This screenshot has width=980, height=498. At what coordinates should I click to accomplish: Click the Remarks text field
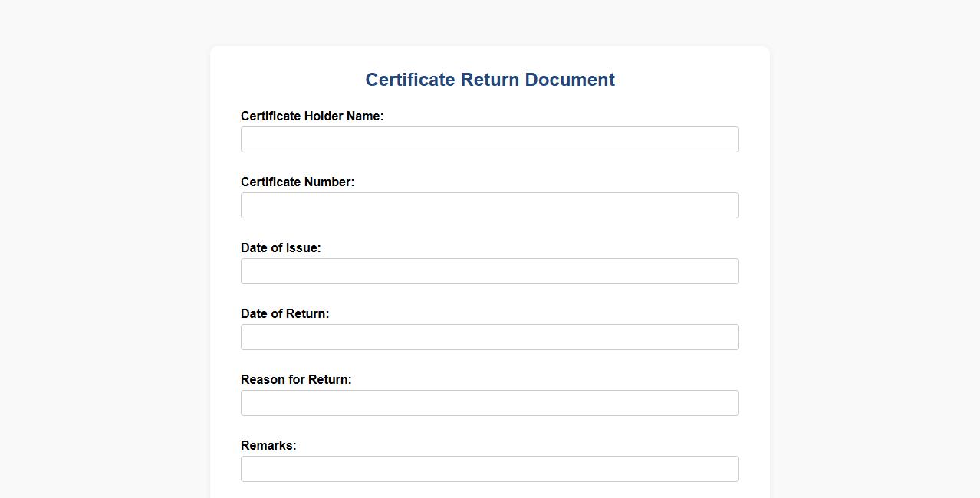pos(489,469)
